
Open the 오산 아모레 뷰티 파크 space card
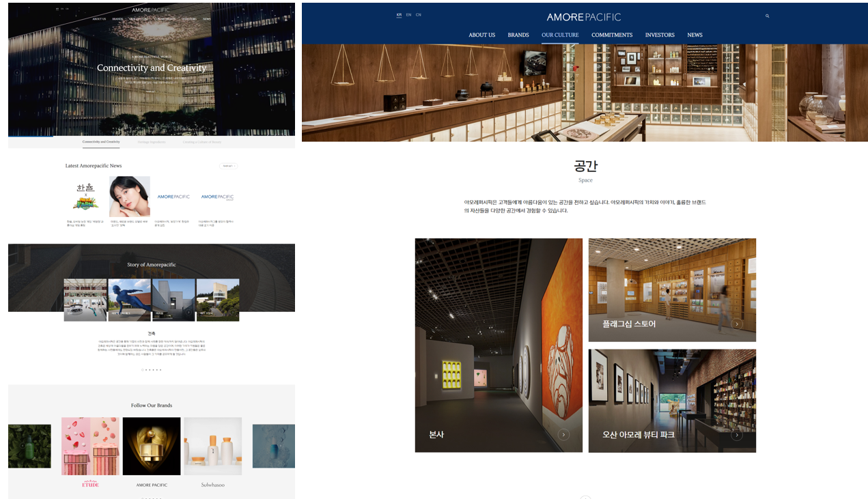tap(672, 401)
